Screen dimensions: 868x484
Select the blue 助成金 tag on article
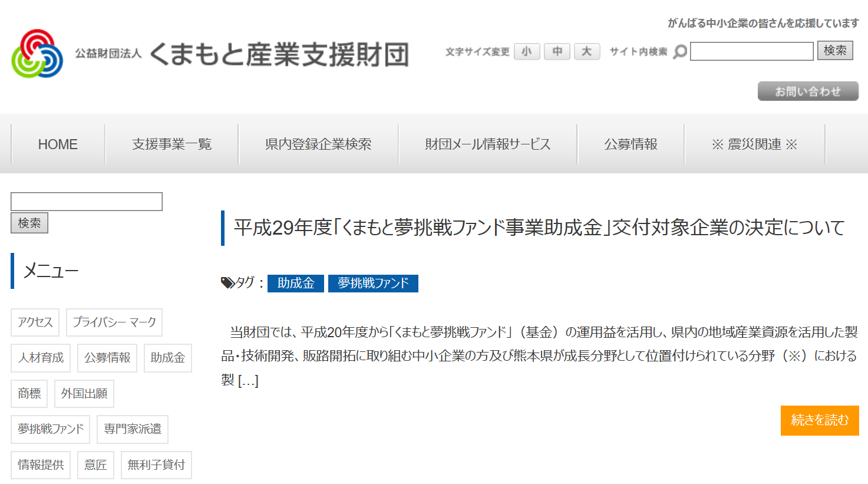pyautogui.click(x=296, y=284)
